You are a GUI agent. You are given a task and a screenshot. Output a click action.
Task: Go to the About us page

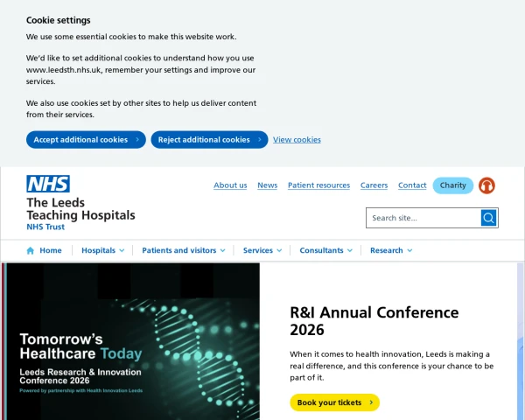(x=230, y=185)
